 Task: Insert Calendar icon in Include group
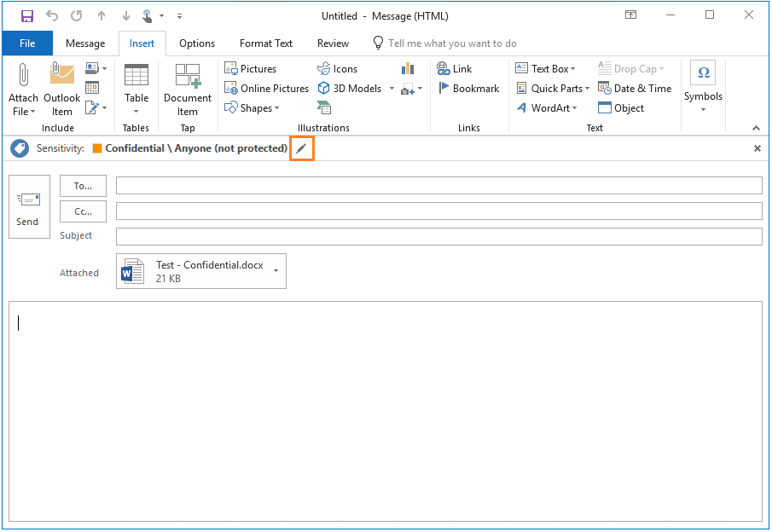[x=92, y=88]
